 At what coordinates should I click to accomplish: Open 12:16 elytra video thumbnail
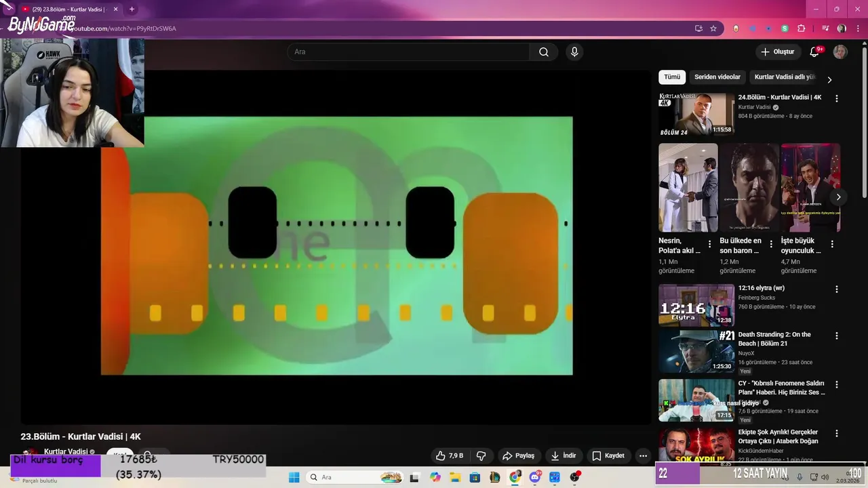[696, 305]
